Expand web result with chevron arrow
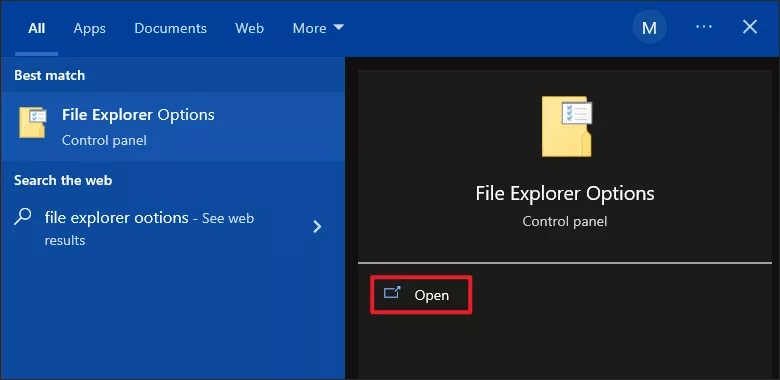Screen dimensions: 780x380 (x=317, y=227)
